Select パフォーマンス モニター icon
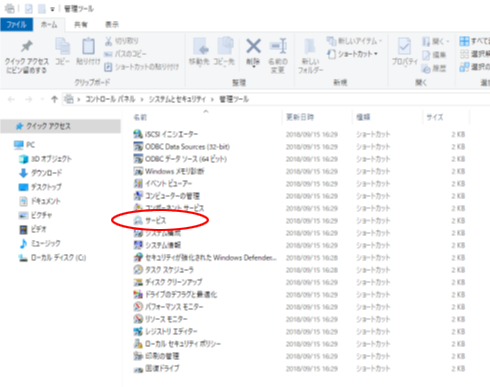 (138, 307)
